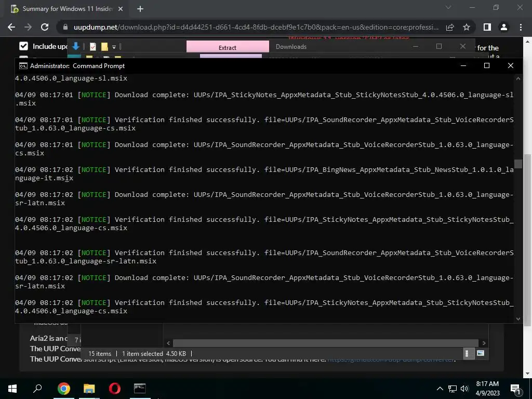Click Google Chrome taskbar icon
The width and height of the screenshot is (532, 399).
pos(64,389)
